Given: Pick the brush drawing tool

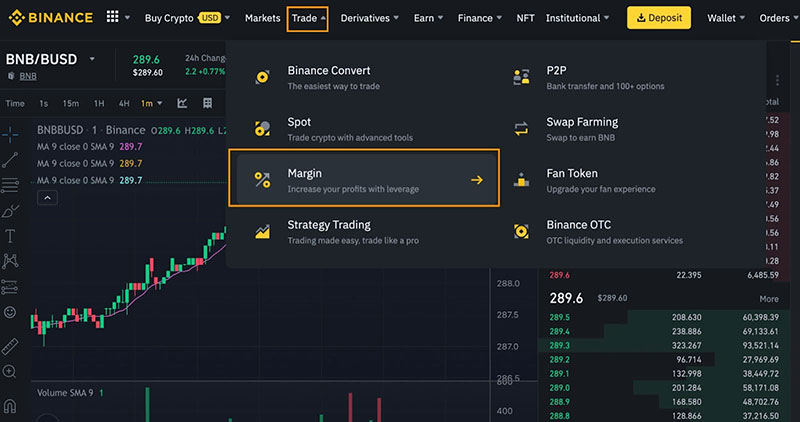Looking at the screenshot, I should (10, 211).
